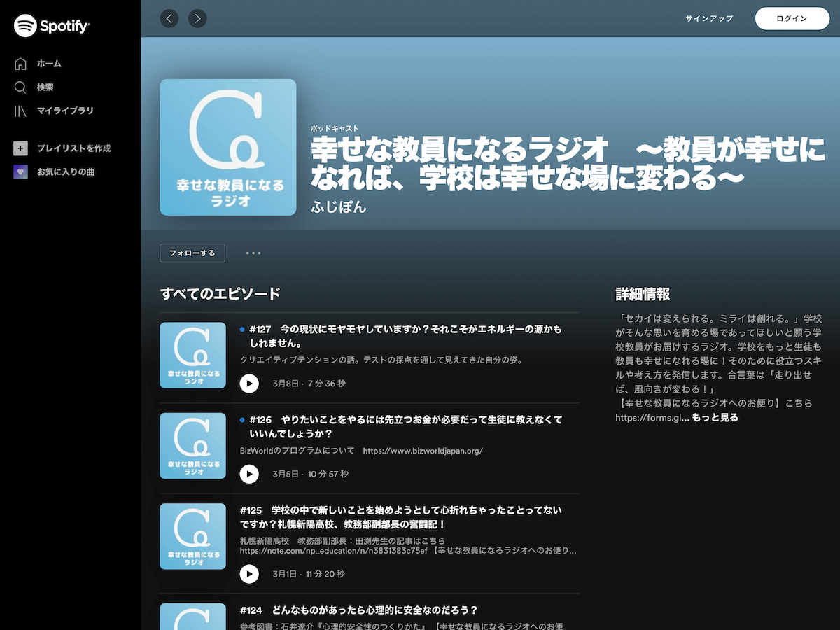The image size is (840, 630).
Task: Open the #126 episode title
Action: tap(406, 426)
